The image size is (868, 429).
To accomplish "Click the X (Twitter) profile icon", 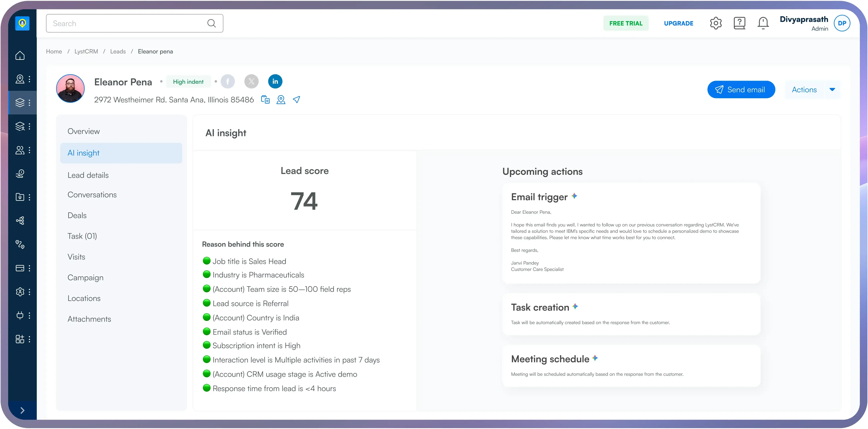I will 251,81.
